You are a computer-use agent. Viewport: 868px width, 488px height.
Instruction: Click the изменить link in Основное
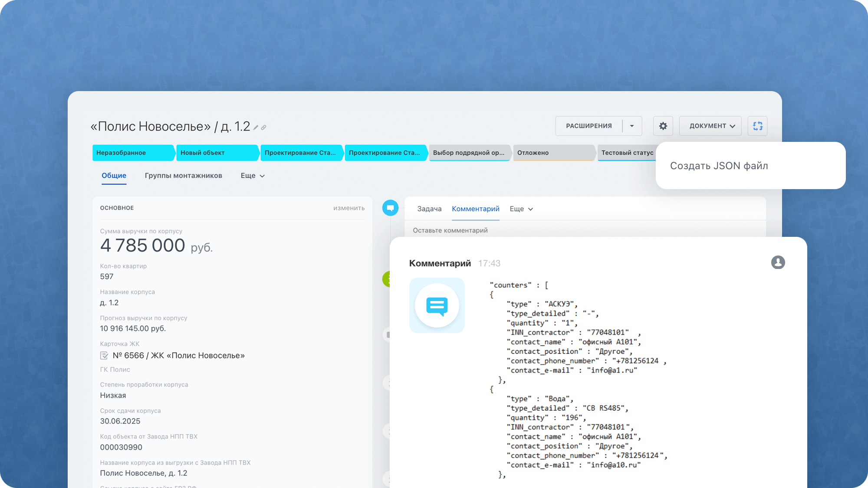coord(349,208)
